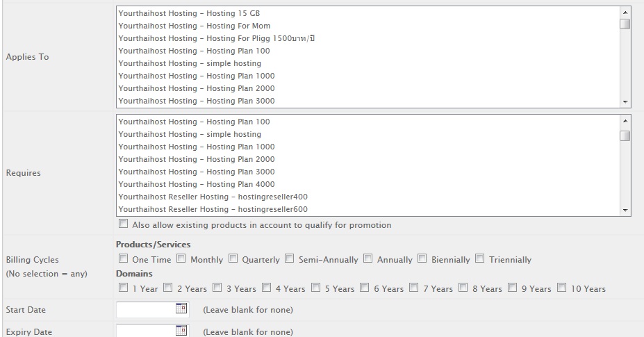The width and height of the screenshot is (644, 337).
Task: Select 'Hosting 15 GB' in Applies To
Action: click(x=368, y=14)
